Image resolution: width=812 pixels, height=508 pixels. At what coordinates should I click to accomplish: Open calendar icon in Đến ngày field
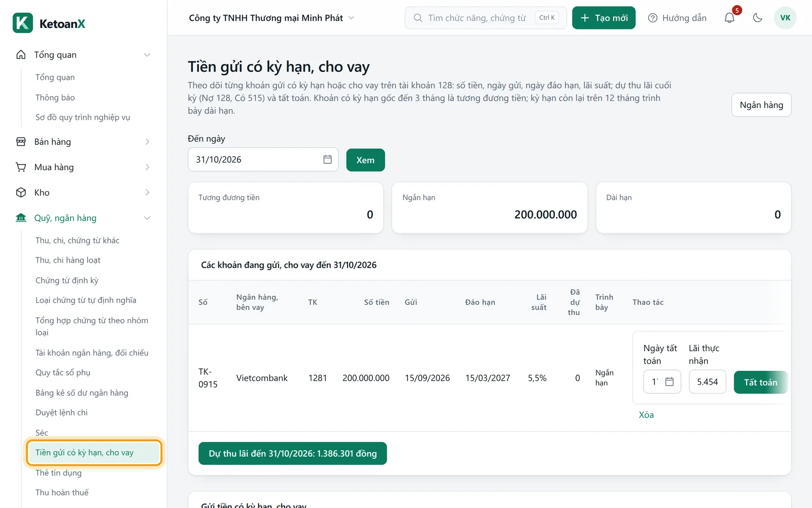click(327, 160)
